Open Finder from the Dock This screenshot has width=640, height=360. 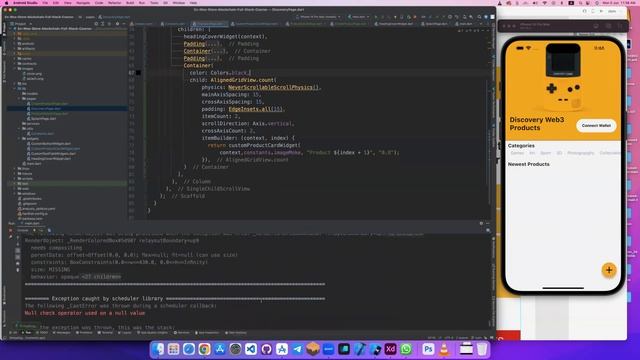(x=158, y=349)
